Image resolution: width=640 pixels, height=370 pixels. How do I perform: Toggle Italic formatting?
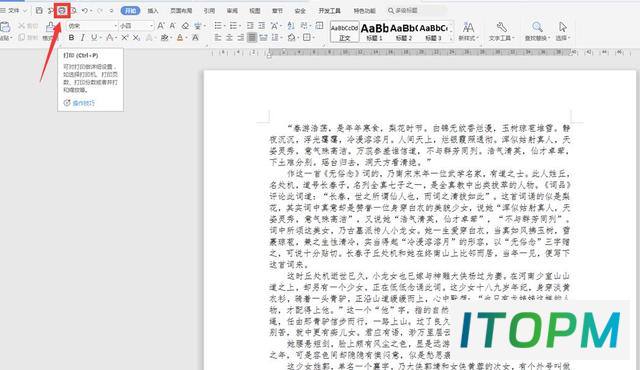[x=82, y=38]
